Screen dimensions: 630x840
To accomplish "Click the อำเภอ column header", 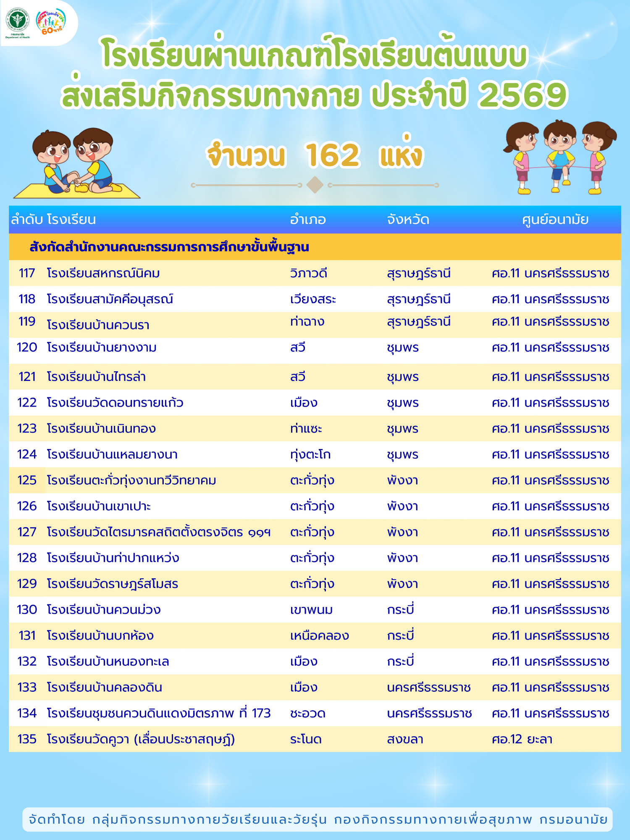I will point(308,220).
